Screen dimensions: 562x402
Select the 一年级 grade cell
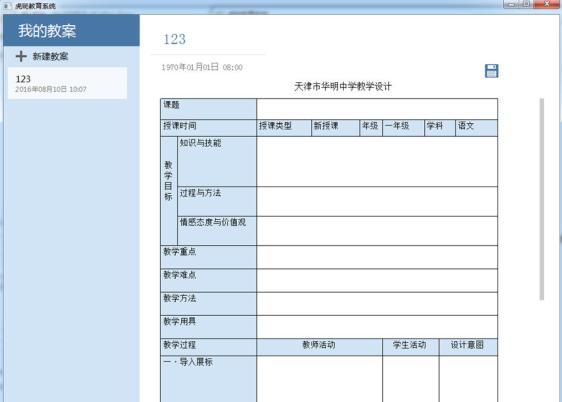403,128
